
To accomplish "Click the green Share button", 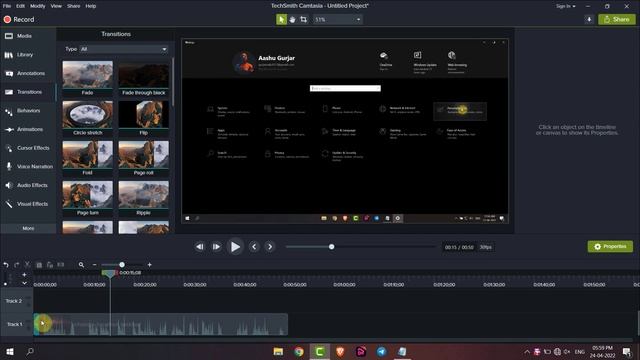I will click(x=617, y=19).
